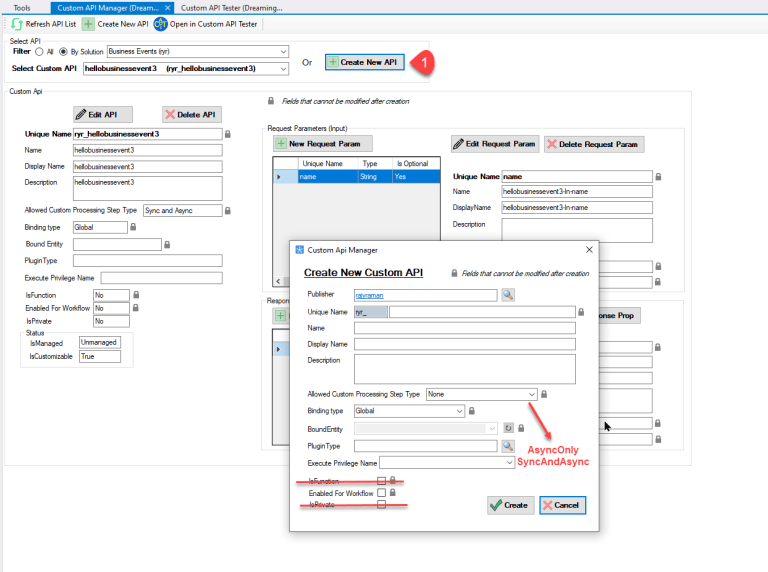Image resolution: width=768 pixels, height=572 pixels.
Task: Switch to Custom API Tester tab
Action: tap(231, 8)
